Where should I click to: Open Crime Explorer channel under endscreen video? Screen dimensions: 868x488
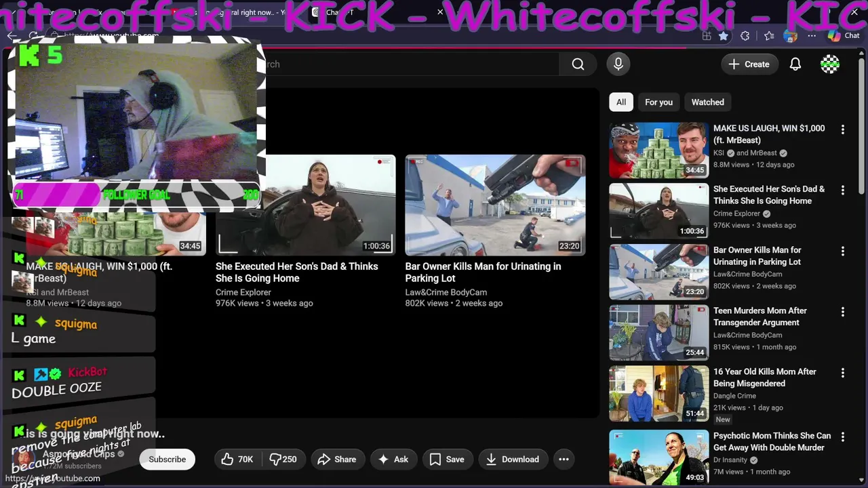coord(243,292)
